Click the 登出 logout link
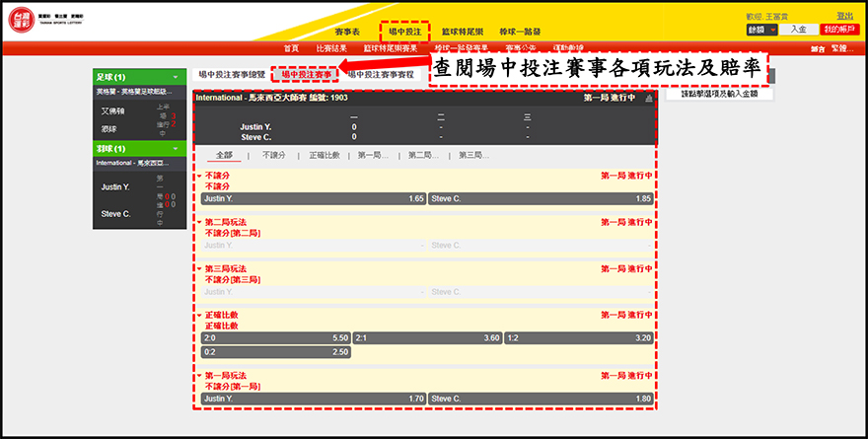 click(844, 16)
